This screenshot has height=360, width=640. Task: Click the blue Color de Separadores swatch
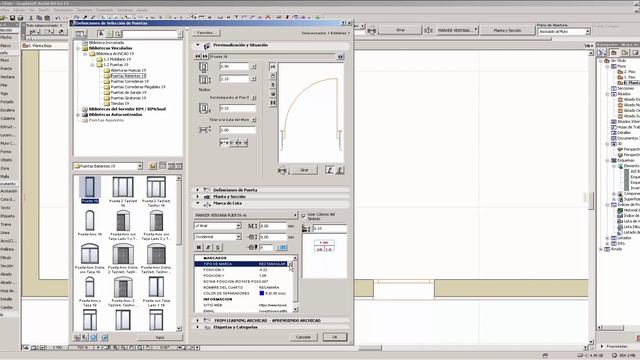coord(262,293)
